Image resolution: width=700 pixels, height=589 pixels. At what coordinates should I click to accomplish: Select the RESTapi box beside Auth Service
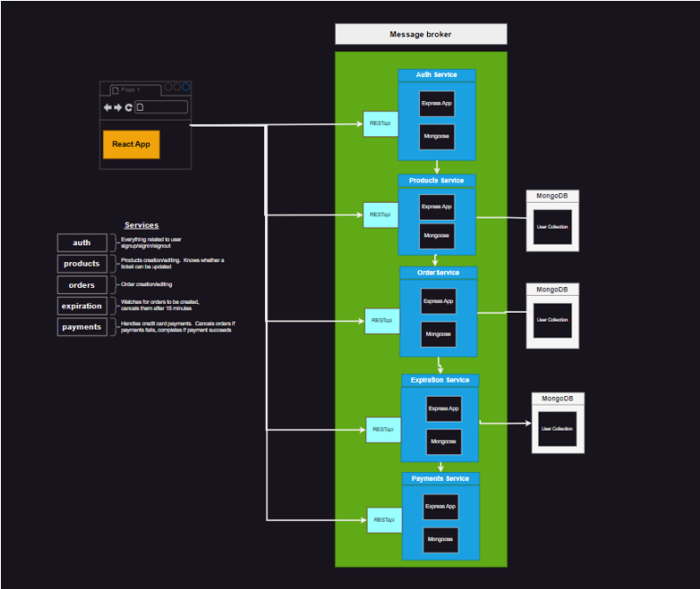[380, 124]
